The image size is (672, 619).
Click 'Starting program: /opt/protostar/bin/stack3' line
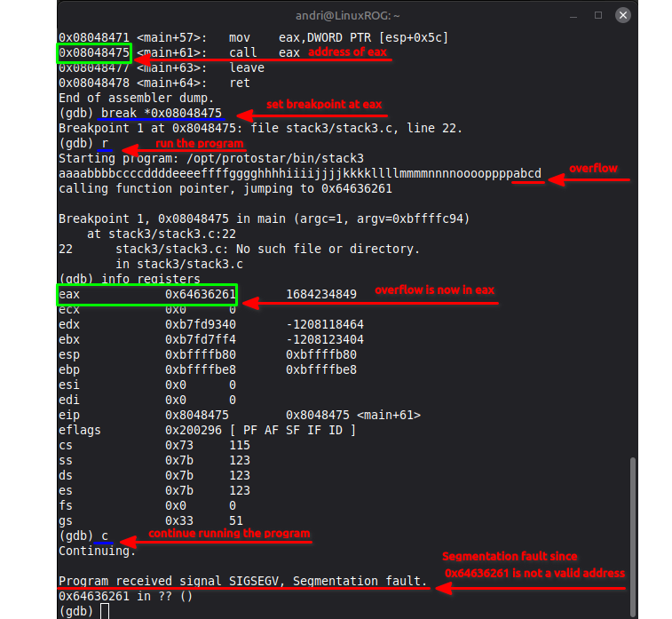pyautogui.click(x=211, y=159)
